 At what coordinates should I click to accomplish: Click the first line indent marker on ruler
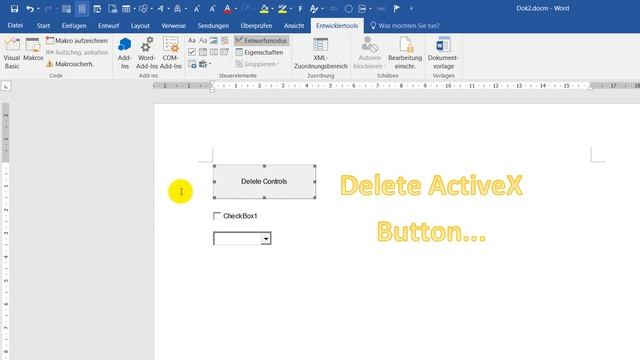tap(212, 83)
